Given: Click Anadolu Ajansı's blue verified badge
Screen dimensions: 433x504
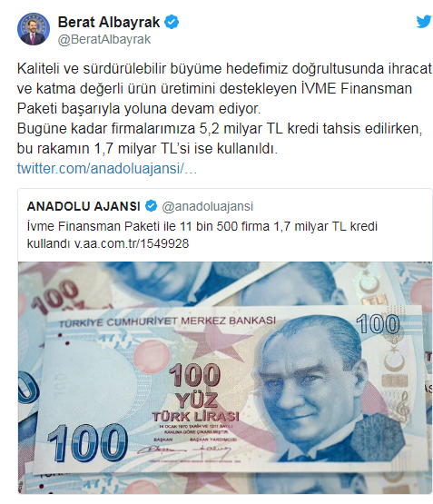Looking at the screenshot, I should (151, 206).
